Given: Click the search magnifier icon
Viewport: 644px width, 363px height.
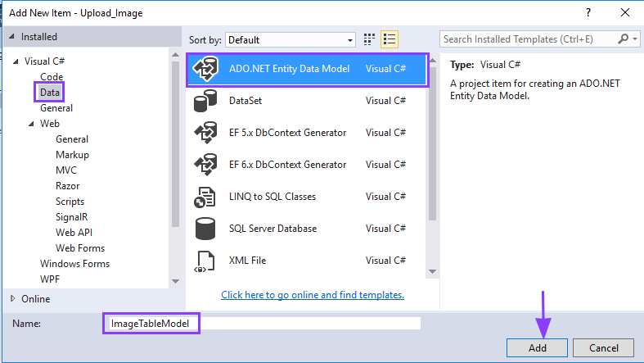Looking at the screenshot, I should click(624, 39).
